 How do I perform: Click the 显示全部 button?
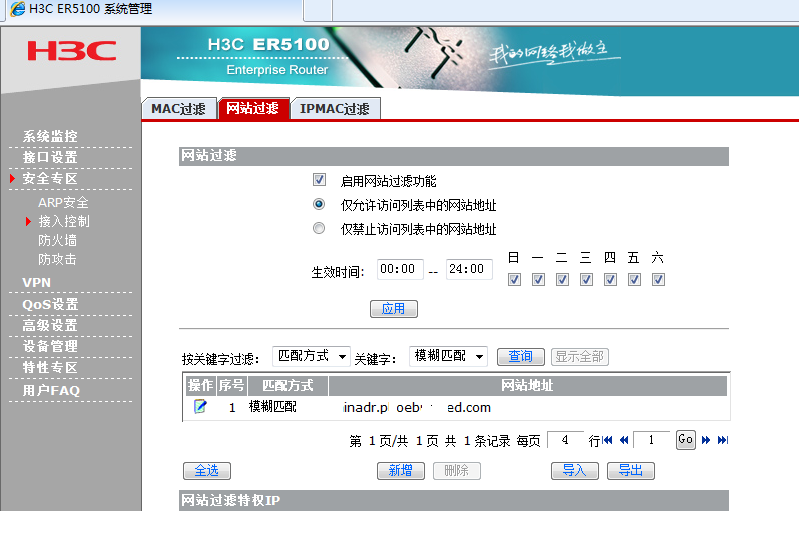(580, 357)
